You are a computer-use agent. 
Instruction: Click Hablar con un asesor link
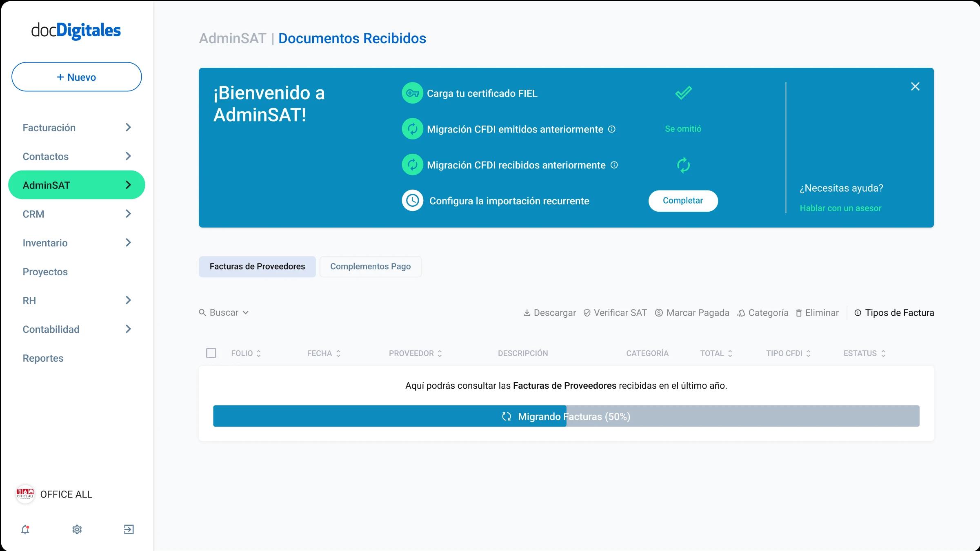pos(840,208)
